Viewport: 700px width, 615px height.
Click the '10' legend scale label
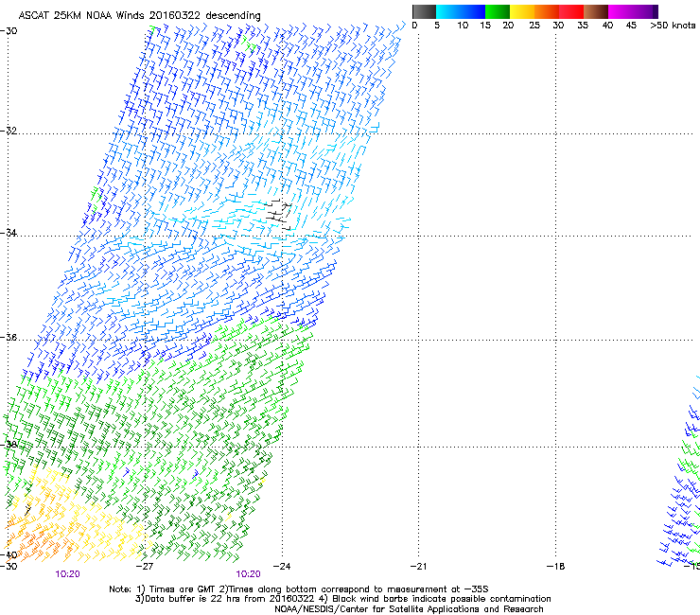(463, 26)
